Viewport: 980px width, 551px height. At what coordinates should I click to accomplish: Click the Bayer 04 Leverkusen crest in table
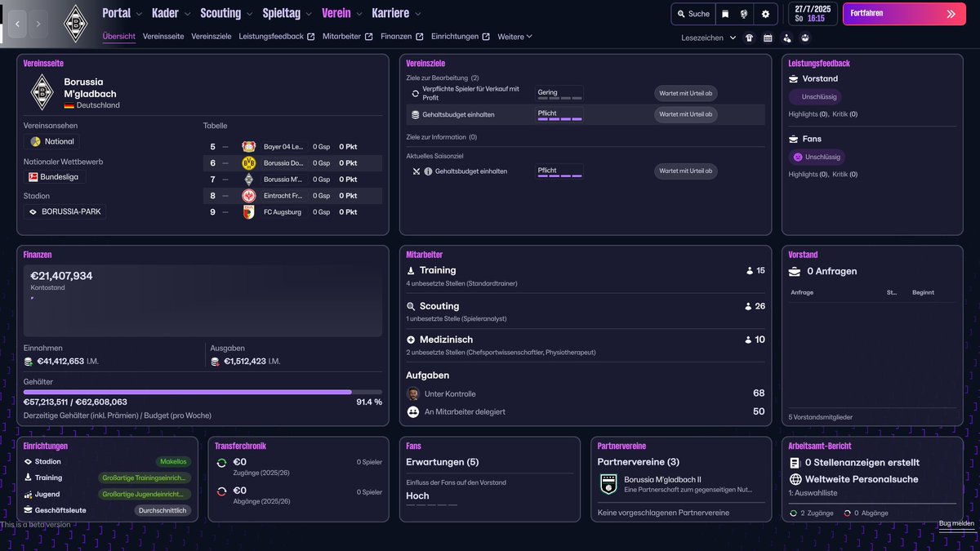[249, 147]
